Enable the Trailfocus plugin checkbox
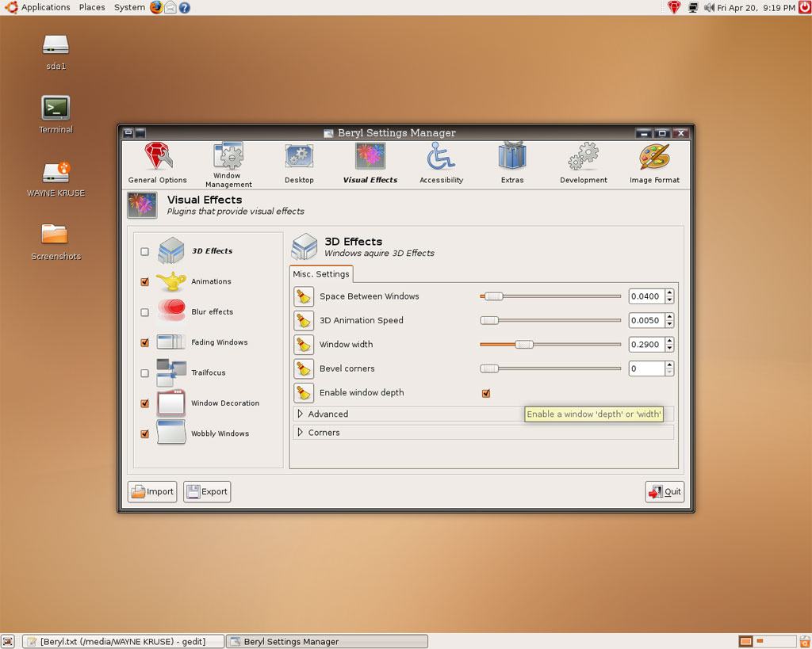 (144, 373)
